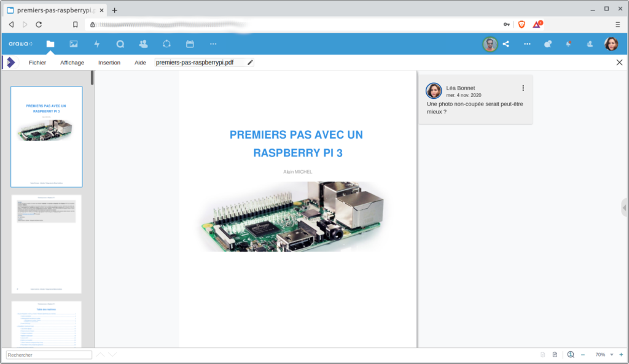
Task: Select the second page thumbnail
Action: coord(47,244)
